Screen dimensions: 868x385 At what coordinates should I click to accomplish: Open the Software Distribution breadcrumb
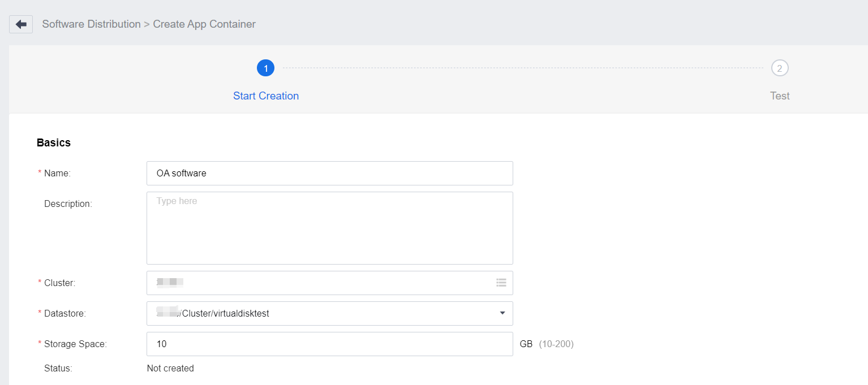coord(91,24)
